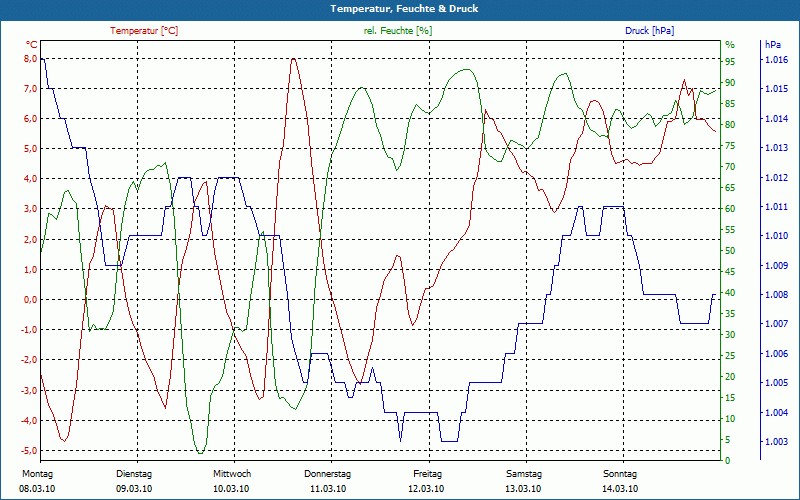
Task: Click the '75' humidity axis value
Action: (x=730, y=145)
